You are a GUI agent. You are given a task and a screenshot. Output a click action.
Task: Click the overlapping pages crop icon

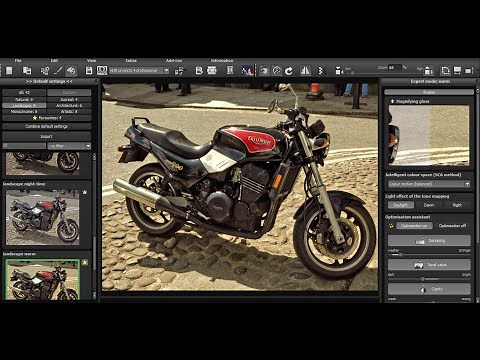pyautogui.click(x=445, y=70)
